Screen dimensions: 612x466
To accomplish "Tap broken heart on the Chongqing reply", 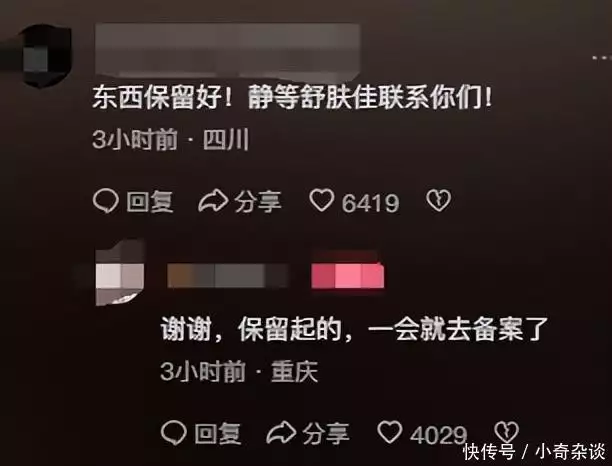I will (507, 432).
